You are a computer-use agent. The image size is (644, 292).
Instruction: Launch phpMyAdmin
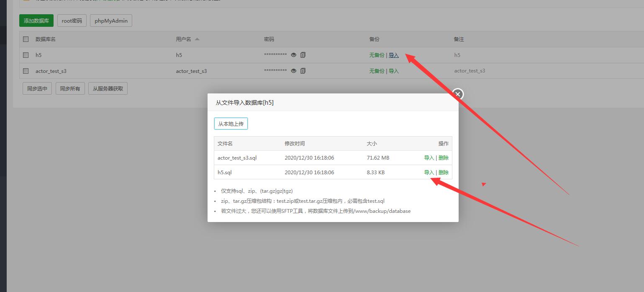(x=111, y=21)
